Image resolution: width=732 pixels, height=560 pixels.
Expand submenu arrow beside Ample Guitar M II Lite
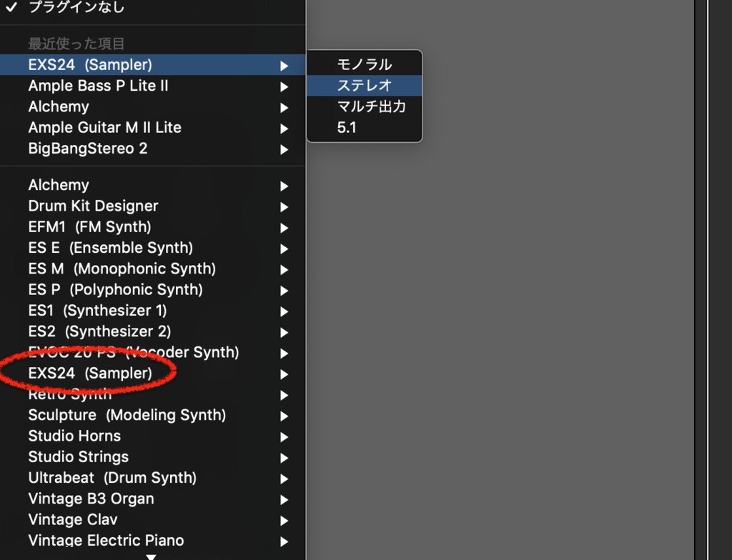pyautogui.click(x=284, y=129)
